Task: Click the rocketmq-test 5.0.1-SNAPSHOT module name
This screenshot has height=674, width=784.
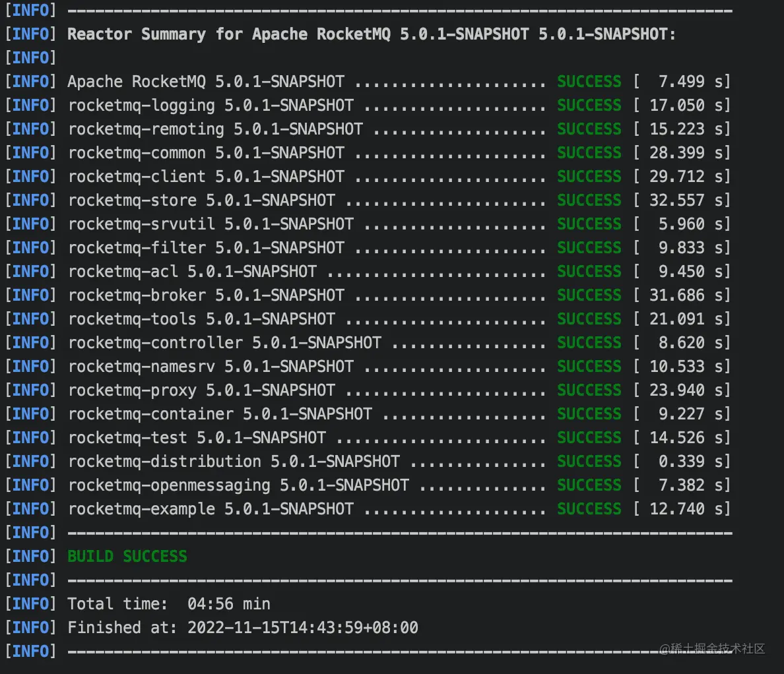Action: (197, 438)
